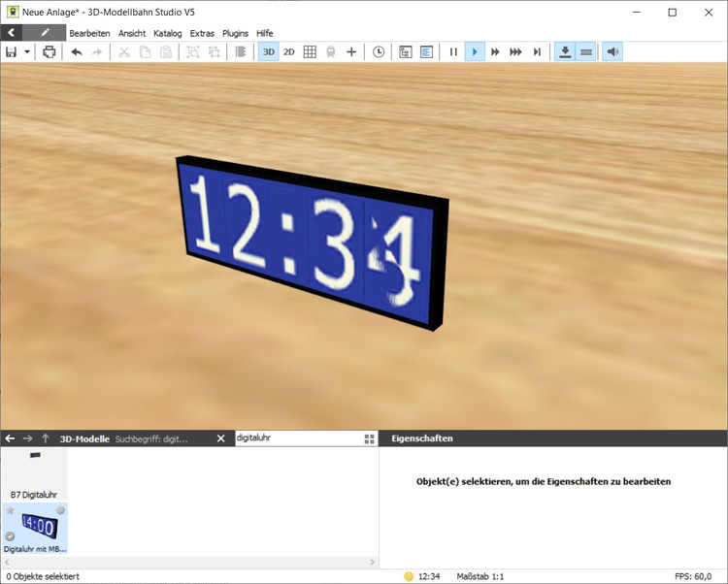Image resolution: width=728 pixels, height=584 pixels.
Task: Clear the search term with X
Action: 221,438
